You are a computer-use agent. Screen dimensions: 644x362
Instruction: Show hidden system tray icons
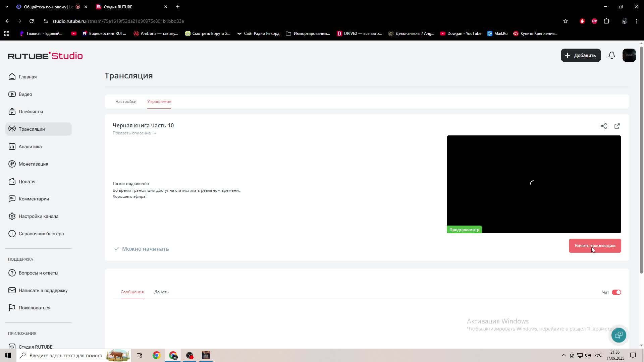tap(563, 355)
